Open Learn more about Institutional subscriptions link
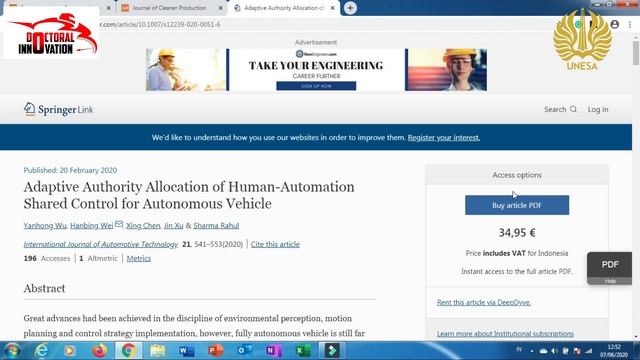This screenshot has width=640, height=360. [505, 333]
